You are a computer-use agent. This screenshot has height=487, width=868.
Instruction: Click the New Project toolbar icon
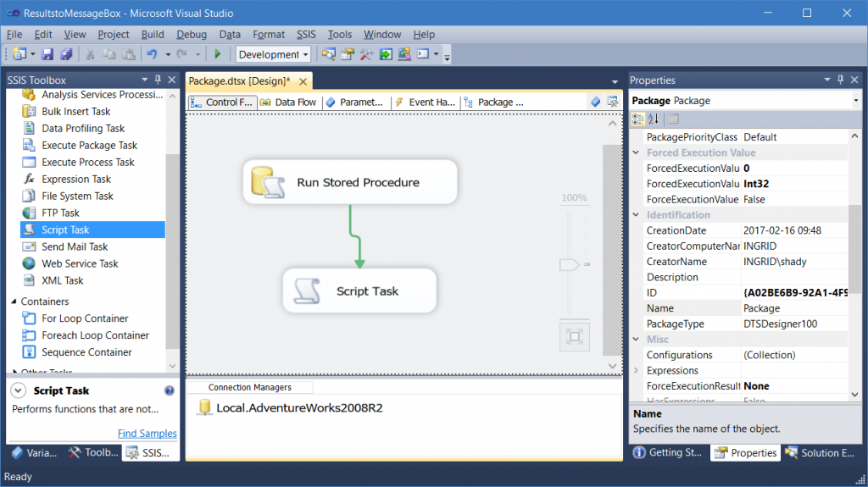click(19, 54)
